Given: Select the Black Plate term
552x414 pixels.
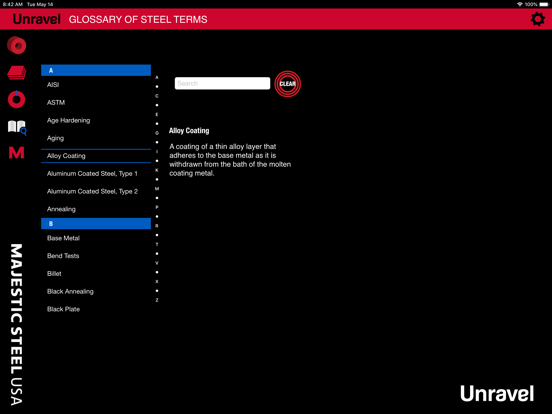Looking at the screenshot, I should click(96, 309).
